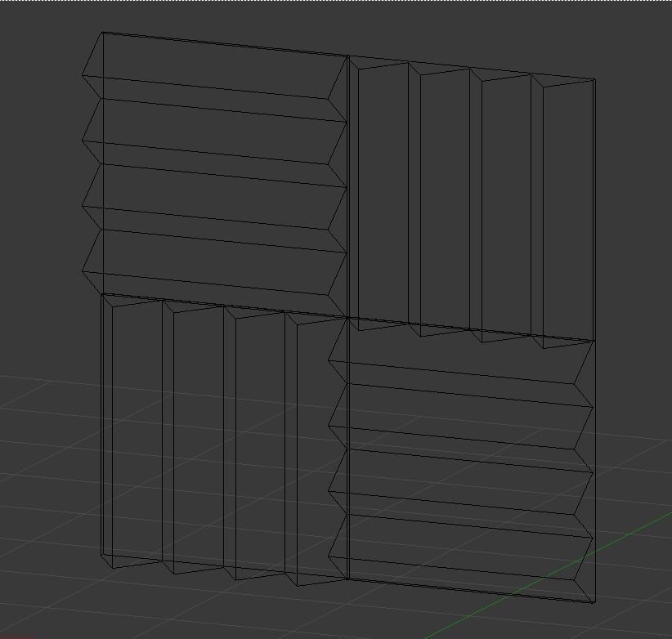Viewport: 672px width, 639px height.
Task: Select the bottom-right horizontally ridged wireframe panel
Action: (x=462, y=460)
